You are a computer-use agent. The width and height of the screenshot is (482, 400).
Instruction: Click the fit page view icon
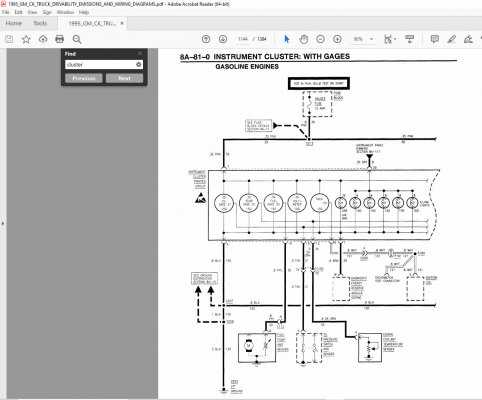coord(388,39)
